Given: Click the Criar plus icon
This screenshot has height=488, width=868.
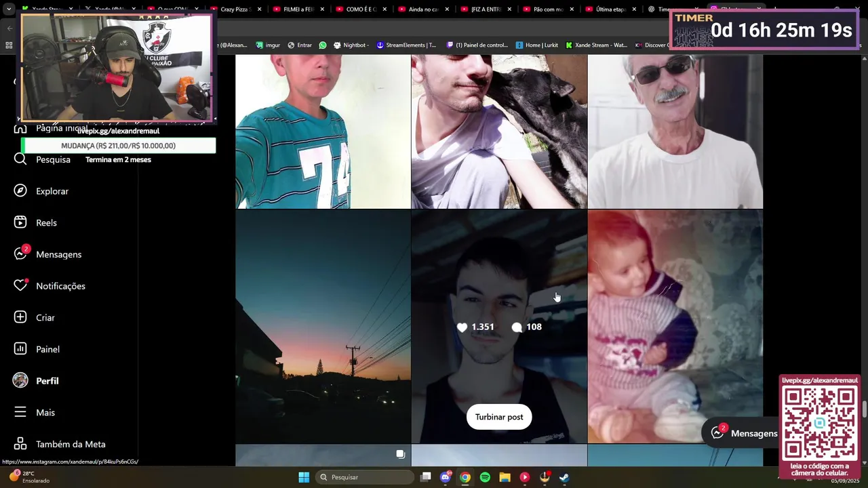Looking at the screenshot, I should pyautogui.click(x=20, y=317).
